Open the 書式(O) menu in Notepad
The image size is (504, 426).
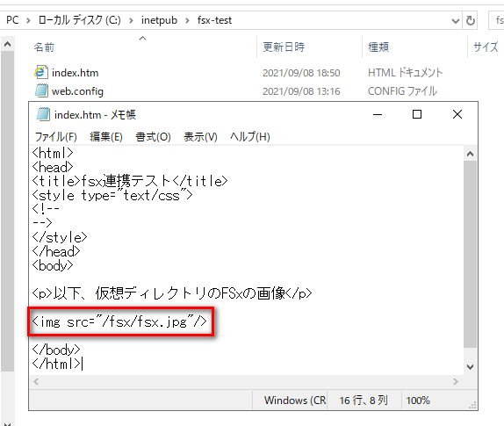point(153,137)
